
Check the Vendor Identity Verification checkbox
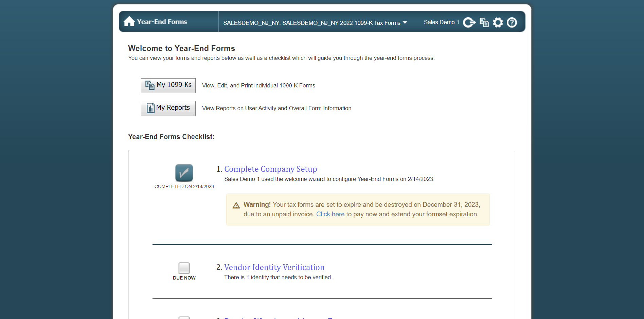(184, 268)
